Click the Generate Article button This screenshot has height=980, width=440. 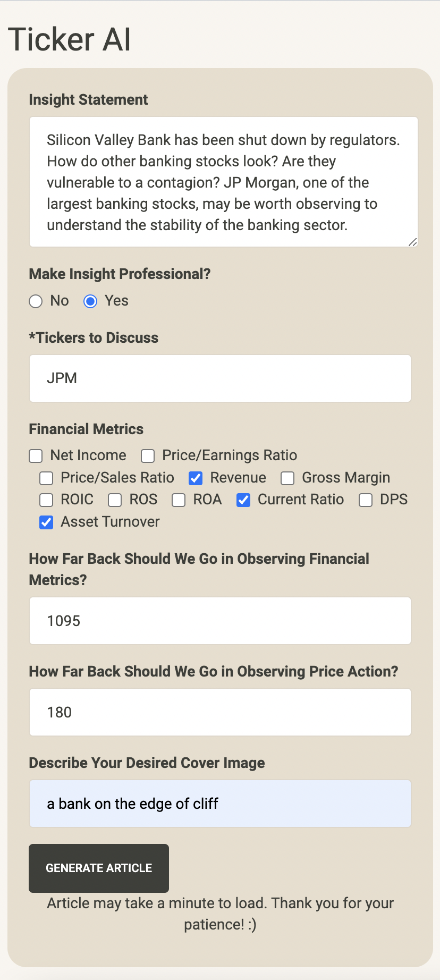coord(99,868)
